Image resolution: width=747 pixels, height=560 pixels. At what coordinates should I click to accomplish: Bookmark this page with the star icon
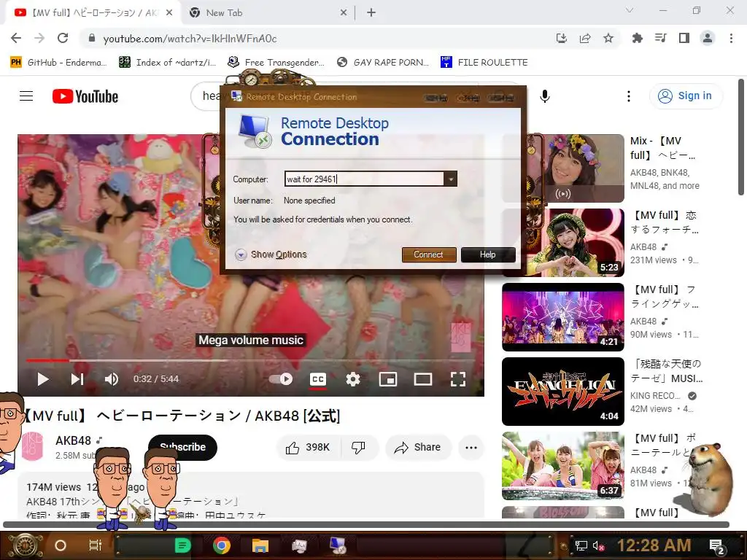(x=608, y=38)
